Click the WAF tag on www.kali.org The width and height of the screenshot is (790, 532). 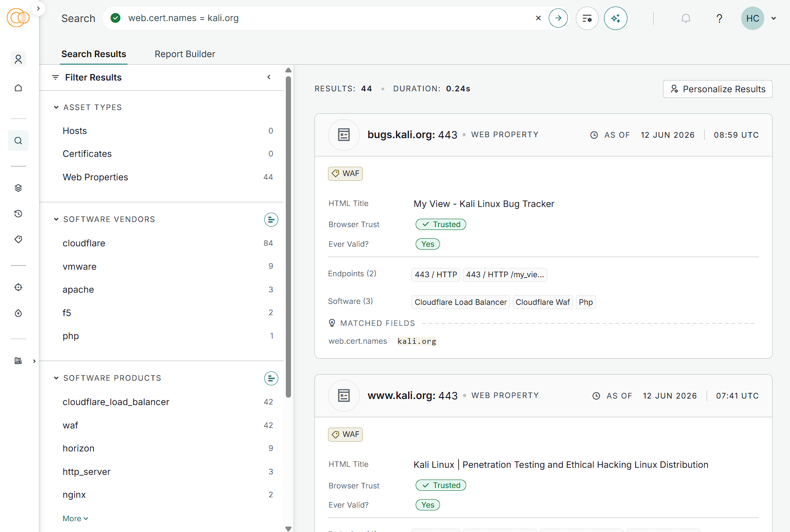pos(345,435)
